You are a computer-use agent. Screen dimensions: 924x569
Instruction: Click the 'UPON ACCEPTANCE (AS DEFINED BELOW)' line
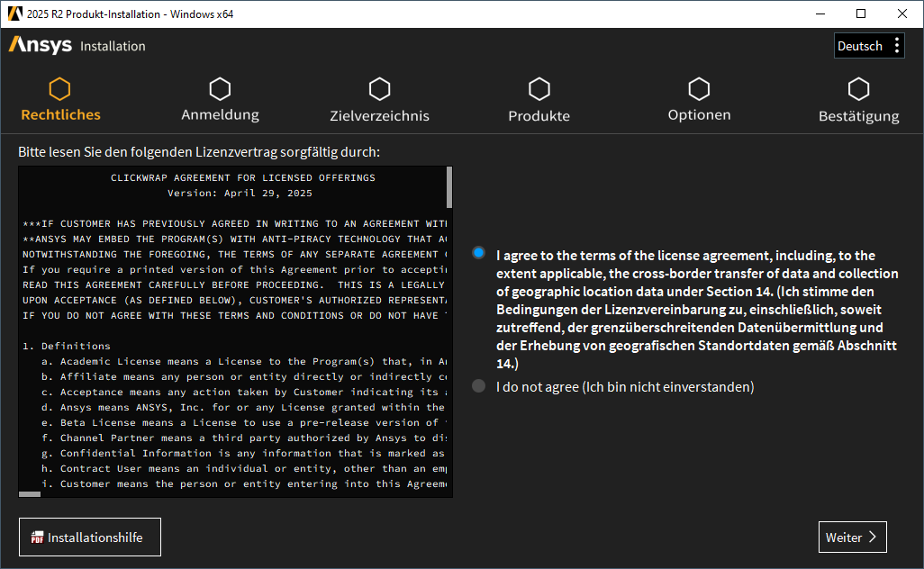234,301
